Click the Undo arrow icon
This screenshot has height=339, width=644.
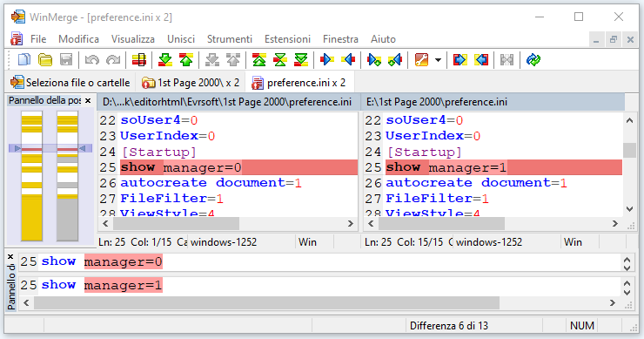click(x=92, y=60)
